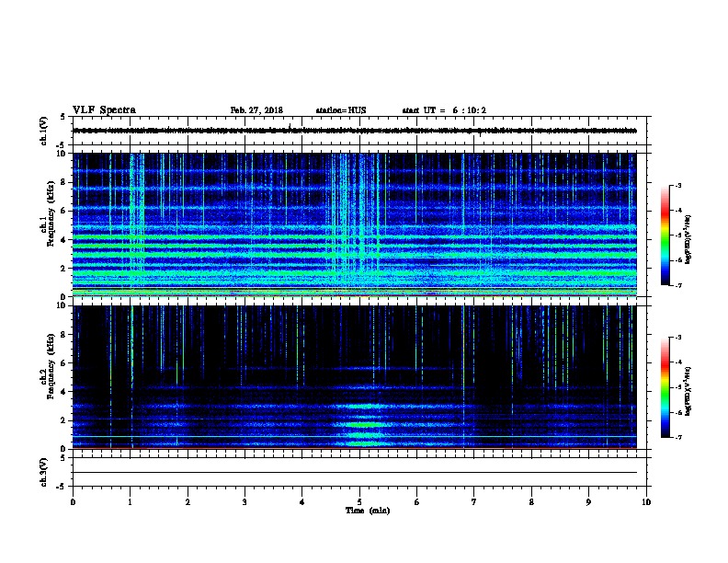Click the time axis tick labeled "7"
Image resolution: width=728 pixels, height=563 pixels.
pos(474,501)
